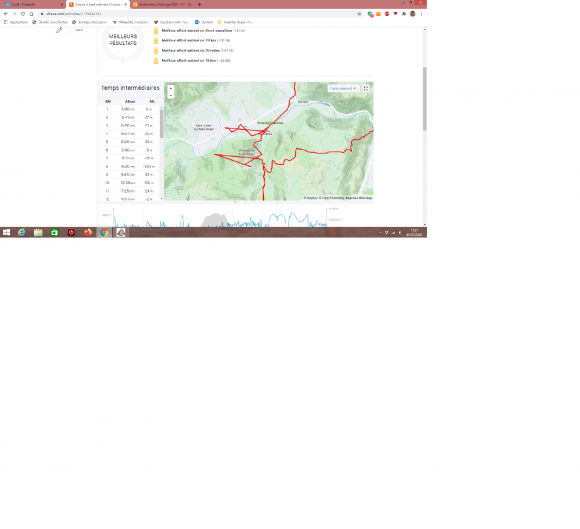Open the yellow folder bookmark

(235, 22)
